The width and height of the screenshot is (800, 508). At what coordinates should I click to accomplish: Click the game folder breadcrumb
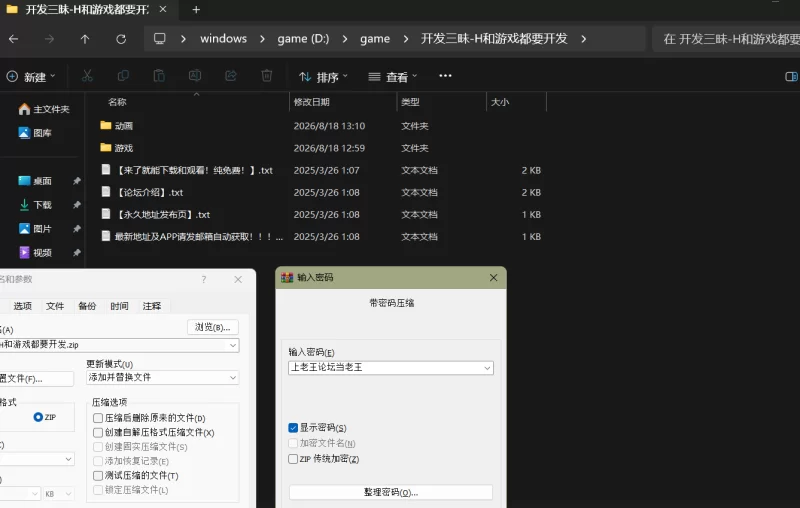click(x=375, y=39)
